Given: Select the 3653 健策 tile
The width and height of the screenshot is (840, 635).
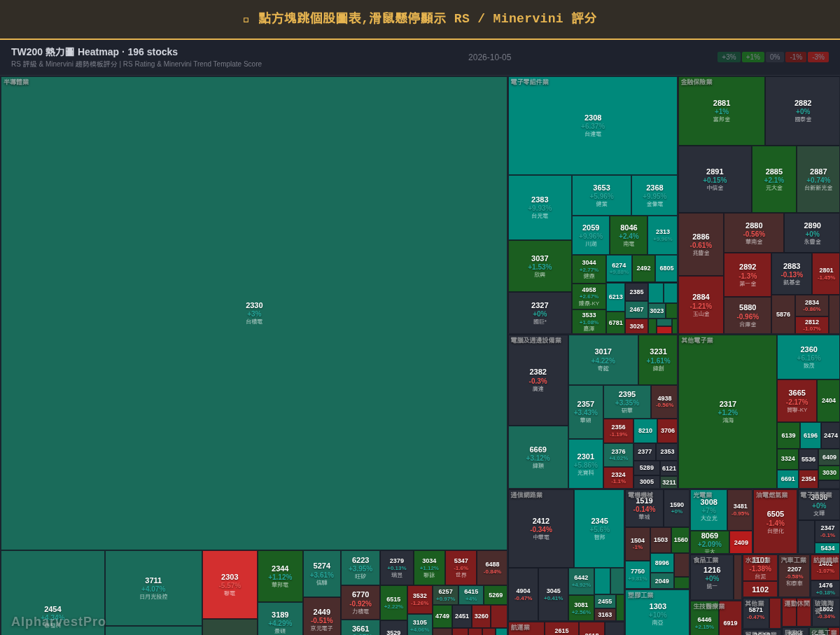Looking at the screenshot, I should [602, 195].
